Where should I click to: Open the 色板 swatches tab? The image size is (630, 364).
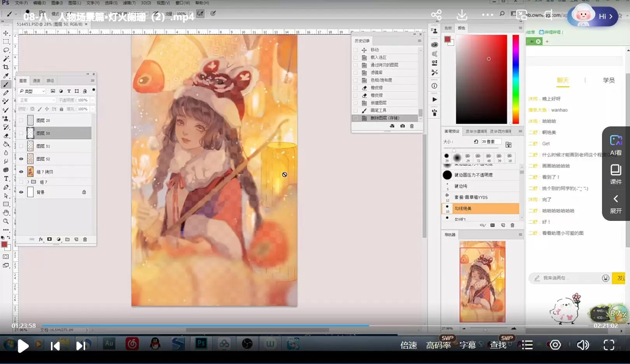click(448, 28)
